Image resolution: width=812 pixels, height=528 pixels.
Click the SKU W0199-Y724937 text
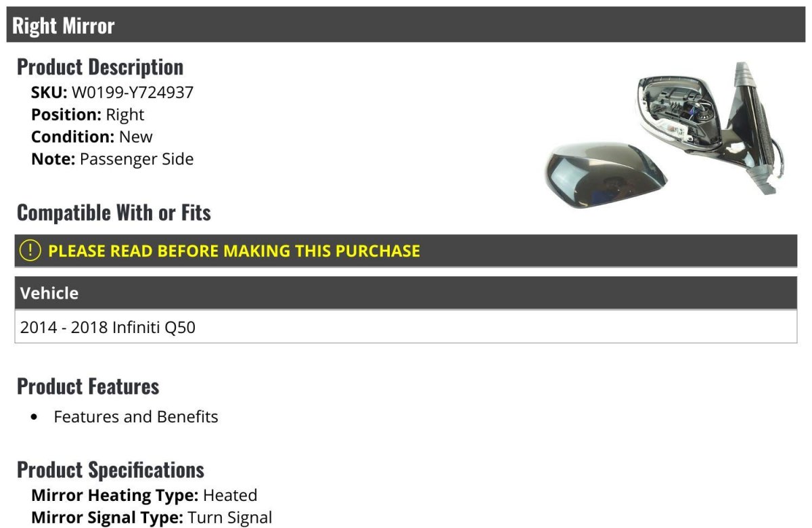click(112, 92)
